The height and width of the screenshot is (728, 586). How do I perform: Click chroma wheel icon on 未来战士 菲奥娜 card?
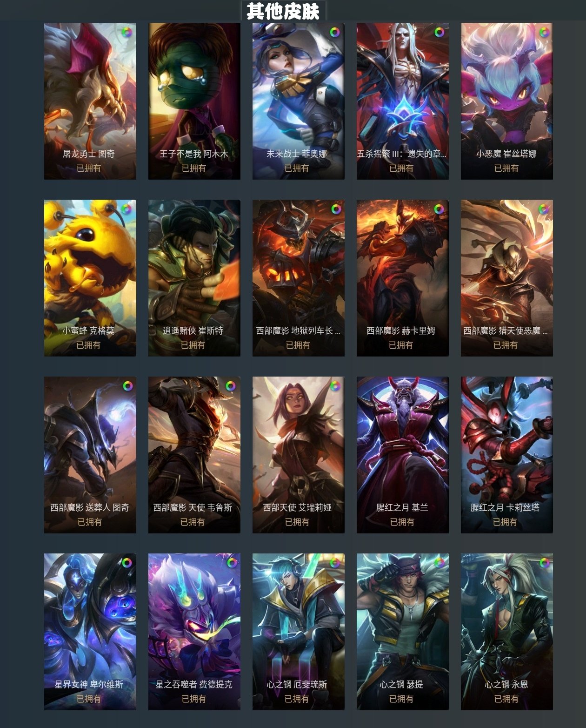[x=335, y=33]
